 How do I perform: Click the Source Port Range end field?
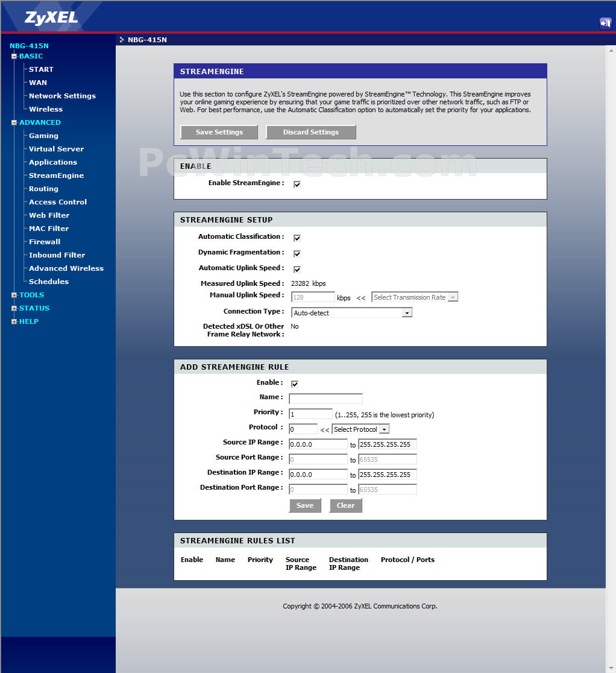click(x=388, y=460)
